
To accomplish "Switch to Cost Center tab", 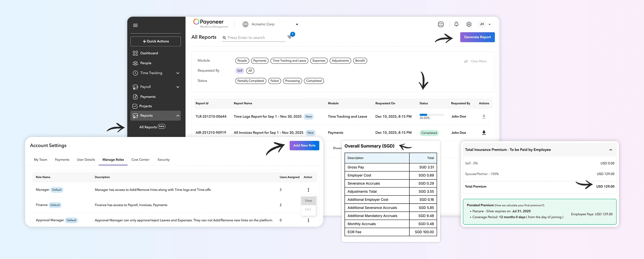I will [x=140, y=160].
